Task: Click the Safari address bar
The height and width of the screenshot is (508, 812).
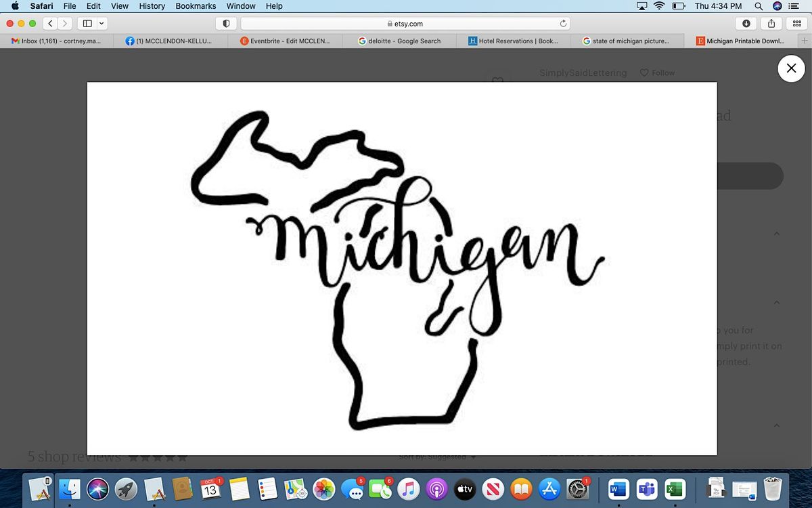Action: tap(406, 22)
